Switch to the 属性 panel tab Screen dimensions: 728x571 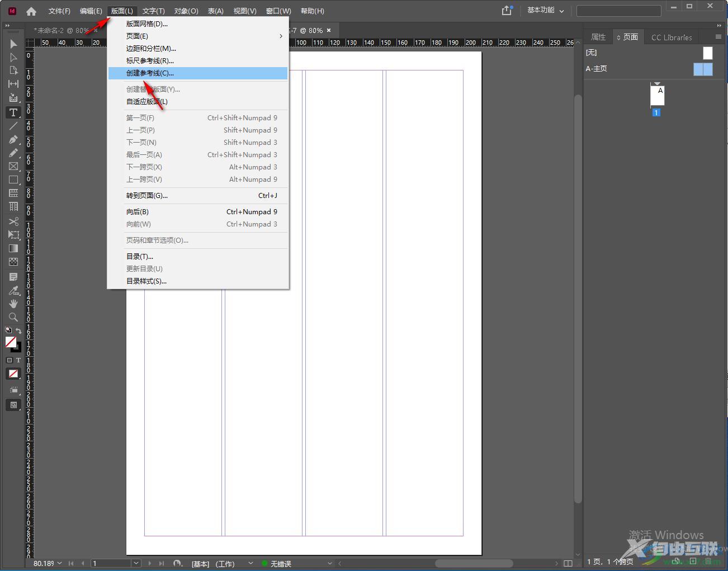(x=598, y=37)
